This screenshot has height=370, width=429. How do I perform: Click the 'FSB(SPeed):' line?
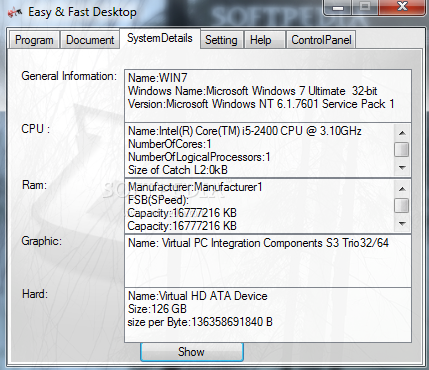[x=158, y=200]
